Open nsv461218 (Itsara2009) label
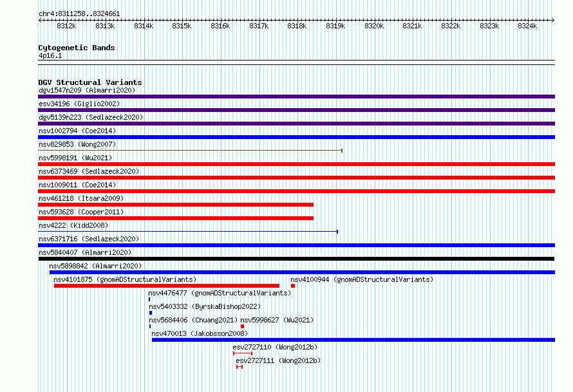The width and height of the screenshot is (573, 392). tap(82, 198)
